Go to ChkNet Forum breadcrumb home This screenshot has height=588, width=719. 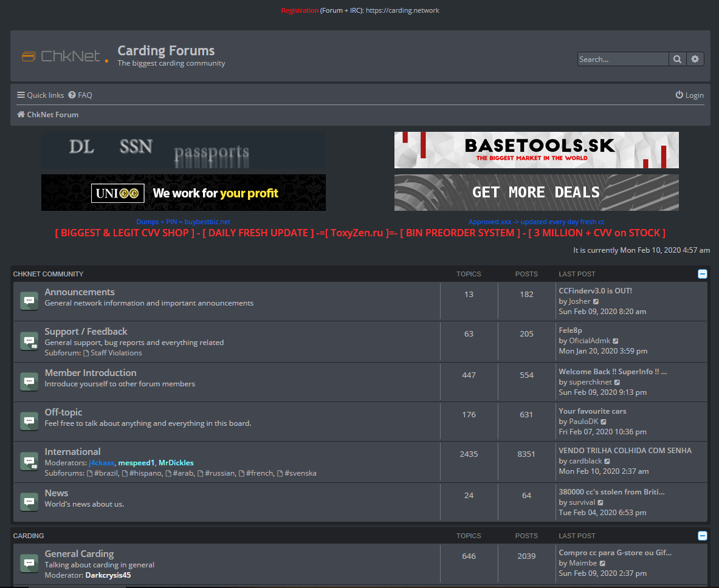47,115
